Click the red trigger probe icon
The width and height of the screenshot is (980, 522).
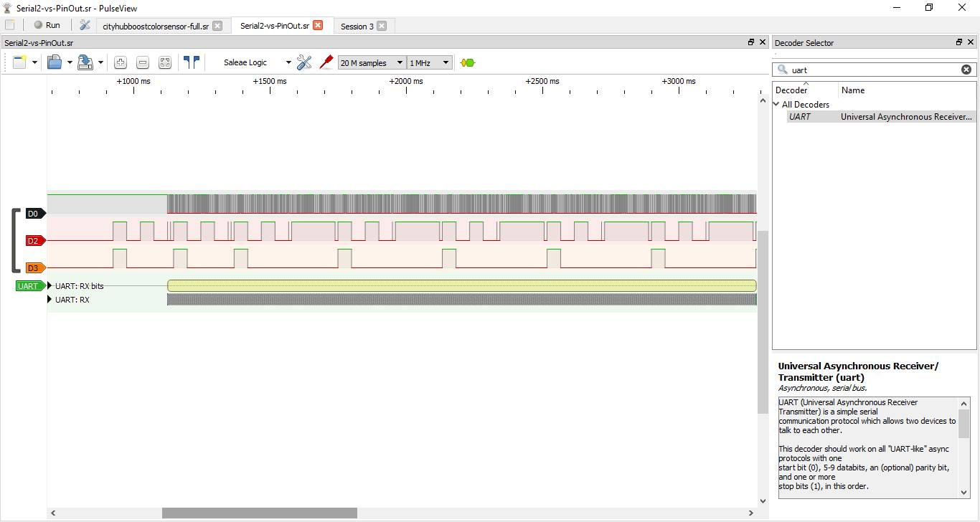(326, 62)
